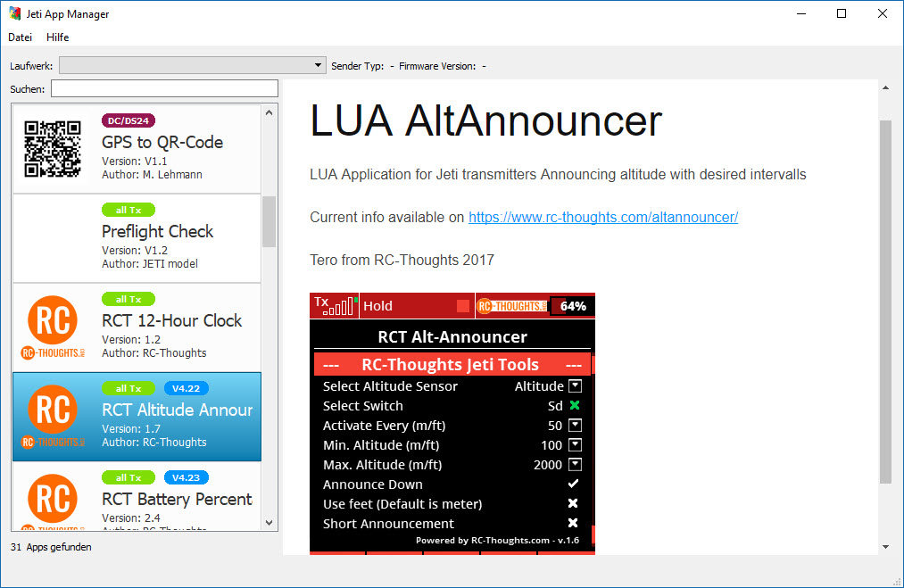Click Tero from RC-Thoughts 2017 text

[402, 260]
